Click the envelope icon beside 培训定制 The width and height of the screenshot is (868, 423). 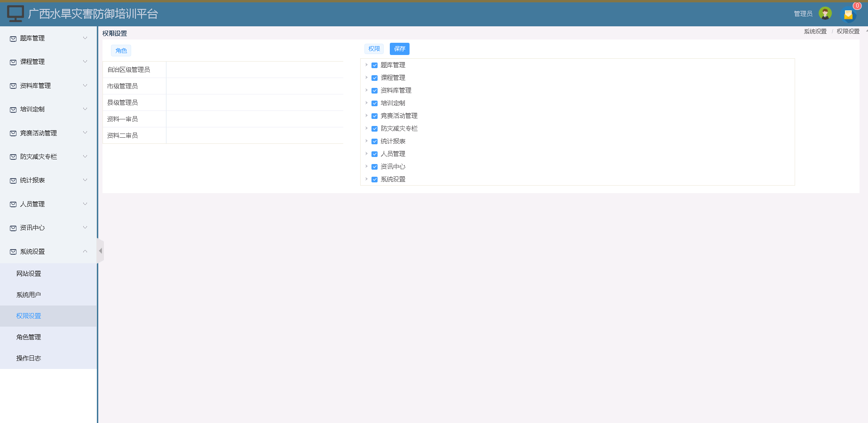pyautogui.click(x=13, y=110)
